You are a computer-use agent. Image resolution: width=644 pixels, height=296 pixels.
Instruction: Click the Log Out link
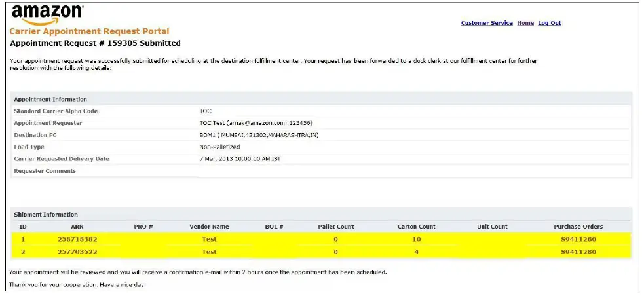[549, 23]
